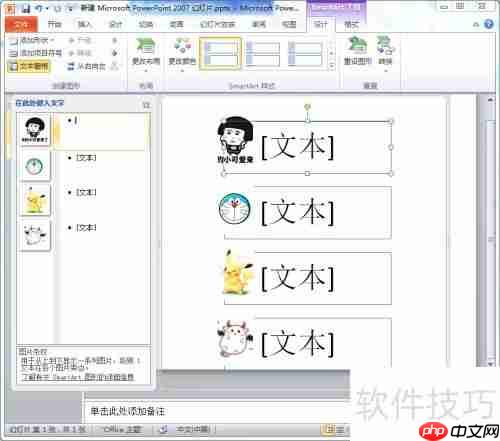Click the 降级 demote arrow button
Screen dimensions: 500x441
[80, 53]
